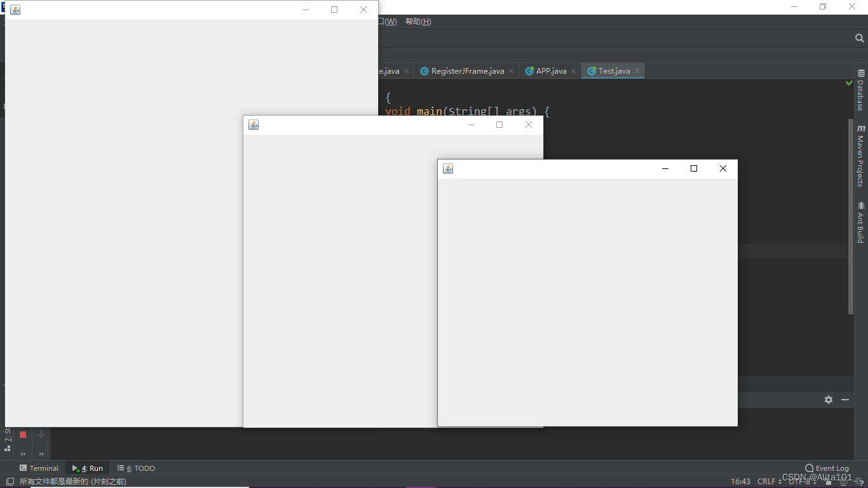Screen dimensions: 868x488
Task: Click the RegisterJFrame.java class file icon
Action: 424,71
